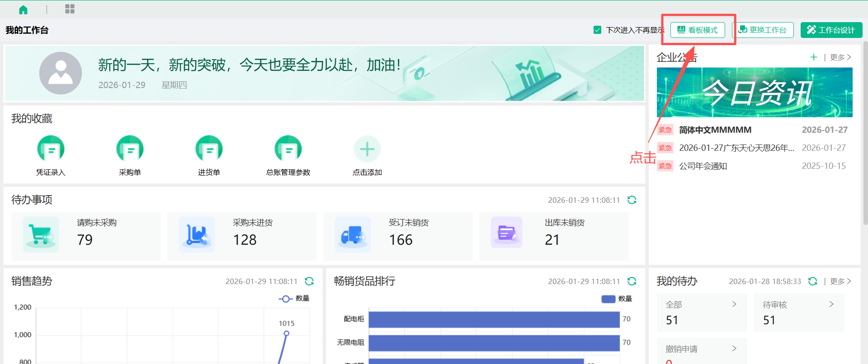Viewport: 868px width, 364px height.
Task: Switch to 看板模式
Action: pos(698,30)
